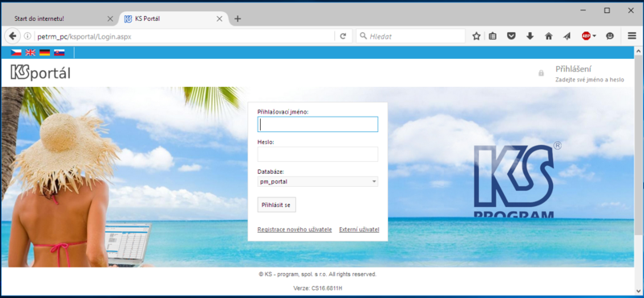Save page to Pocket
Screen dimensions: 644x298
pos(511,36)
